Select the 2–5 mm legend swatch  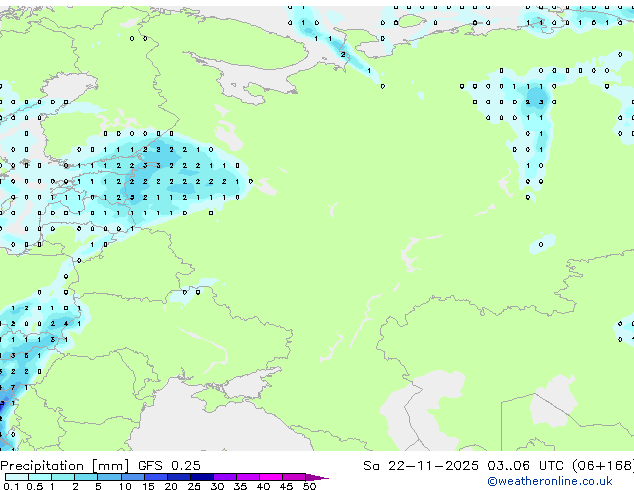86,477
